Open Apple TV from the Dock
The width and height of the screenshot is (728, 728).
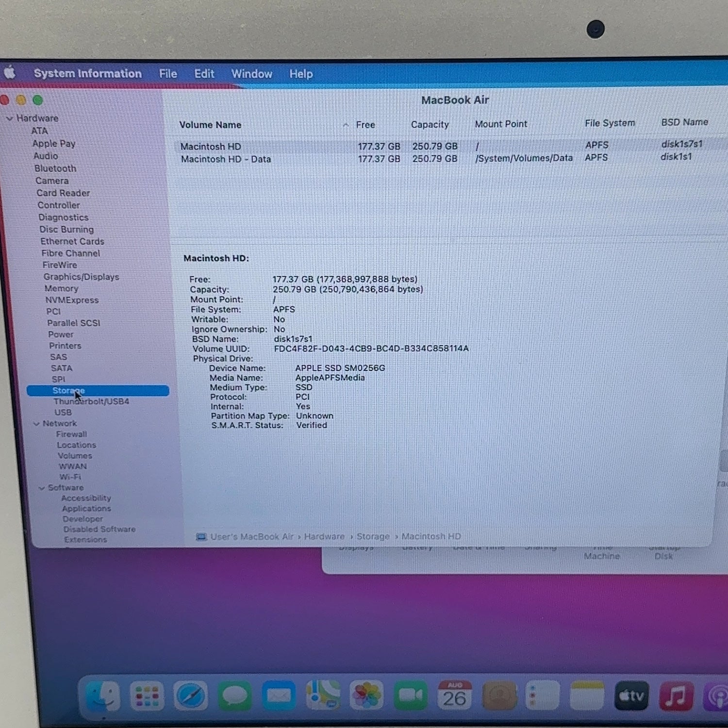(631, 695)
